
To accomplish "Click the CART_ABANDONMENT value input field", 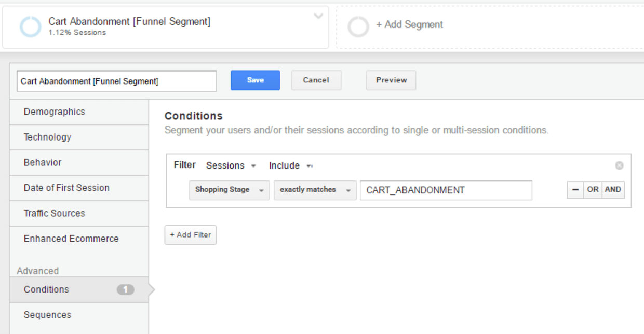I will pyautogui.click(x=446, y=190).
